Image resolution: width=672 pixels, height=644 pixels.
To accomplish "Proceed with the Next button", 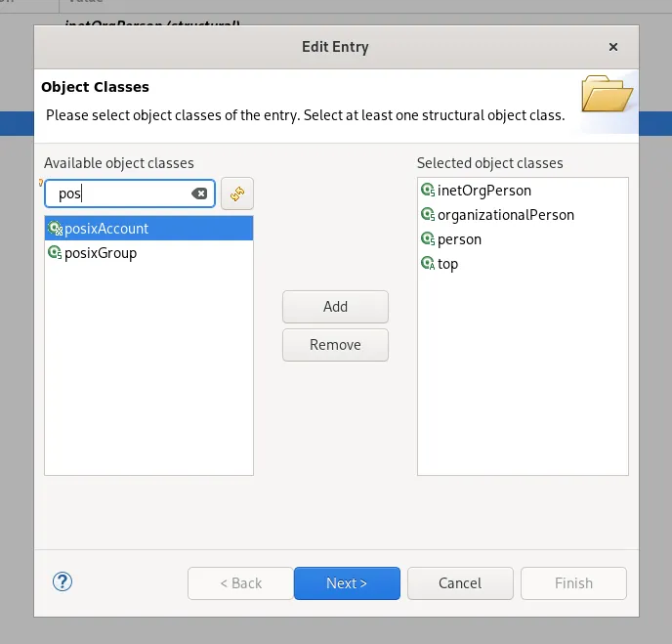I will [347, 583].
